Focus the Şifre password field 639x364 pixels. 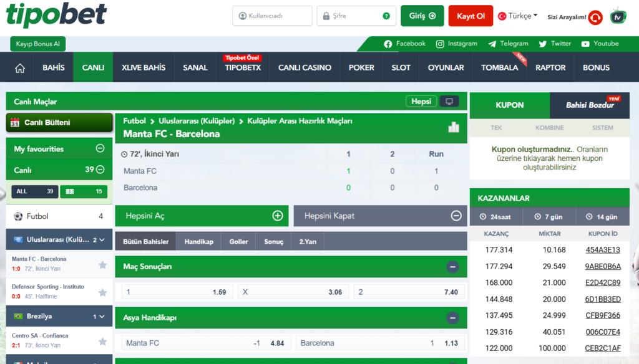356,16
